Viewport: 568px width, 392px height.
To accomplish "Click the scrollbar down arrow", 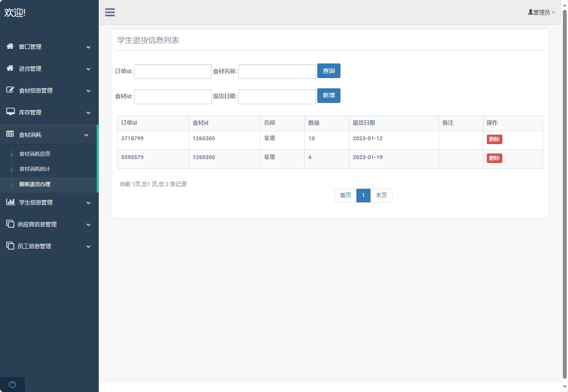I will point(565,387).
